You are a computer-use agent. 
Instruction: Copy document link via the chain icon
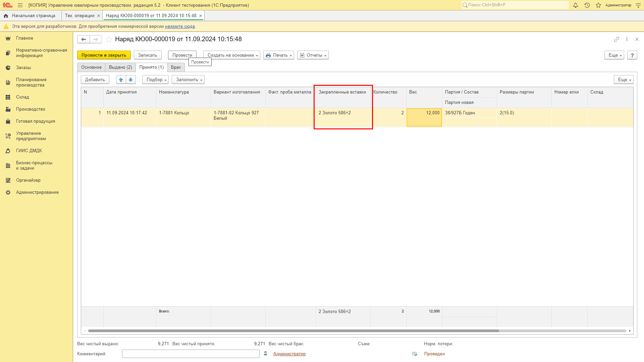tap(616, 39)
